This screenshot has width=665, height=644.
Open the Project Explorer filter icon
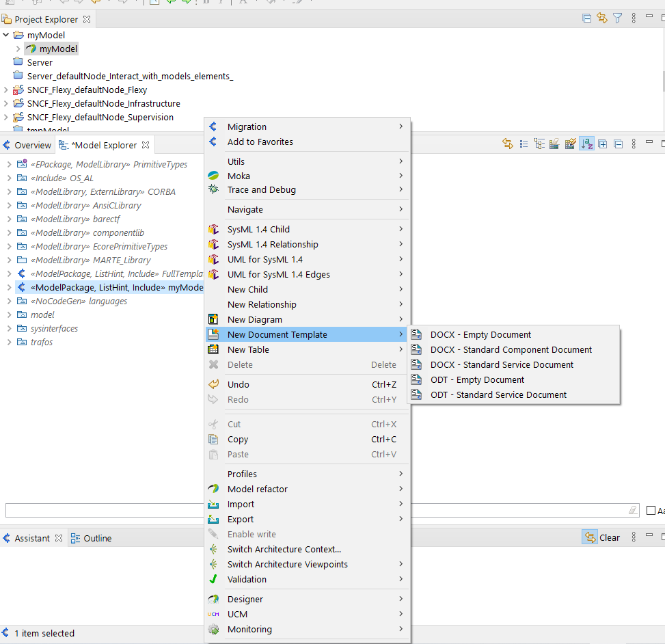[618, 18]
